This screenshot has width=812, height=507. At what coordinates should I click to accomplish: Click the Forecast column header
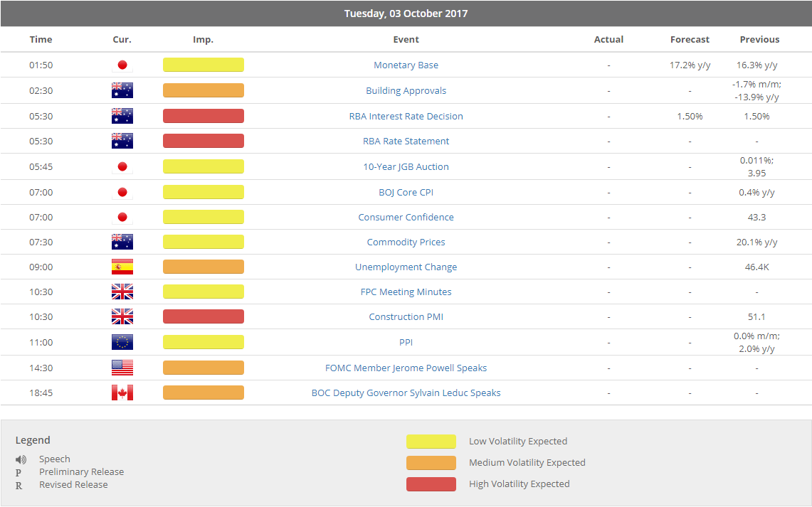pyautogui.click(x=690, y=40)
